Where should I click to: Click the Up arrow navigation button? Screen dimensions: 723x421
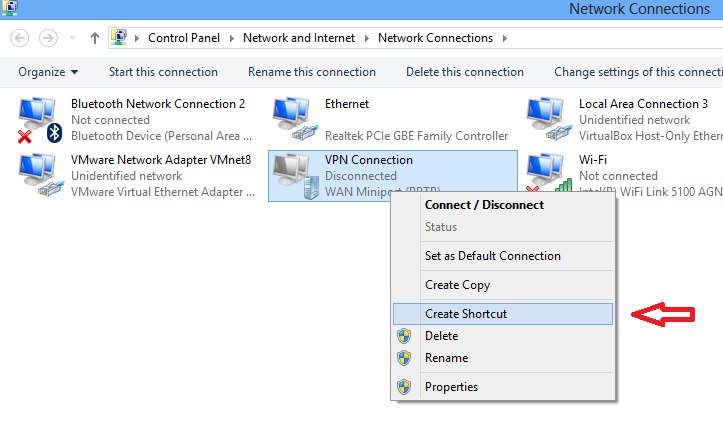(x=94, y=38)
